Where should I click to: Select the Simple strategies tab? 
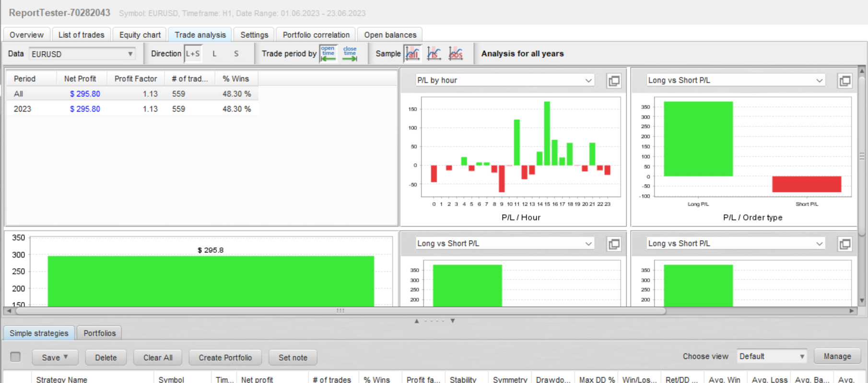point(39,333)
